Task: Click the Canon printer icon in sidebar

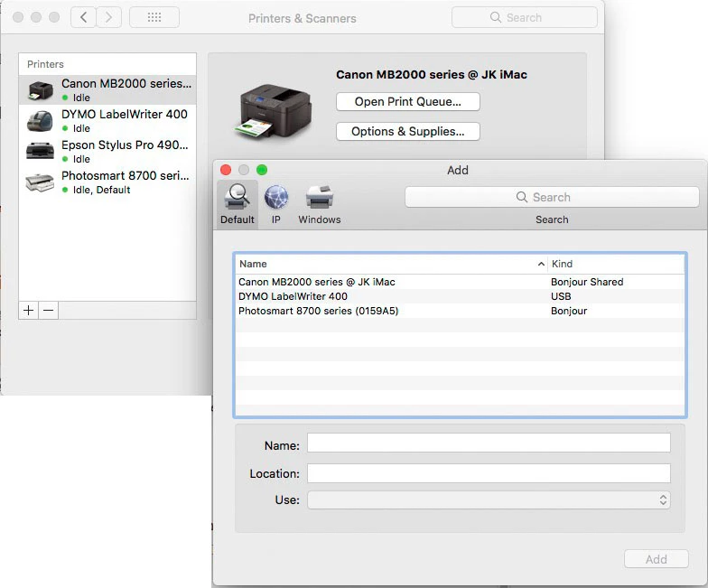Action: (x=40, y=90)
